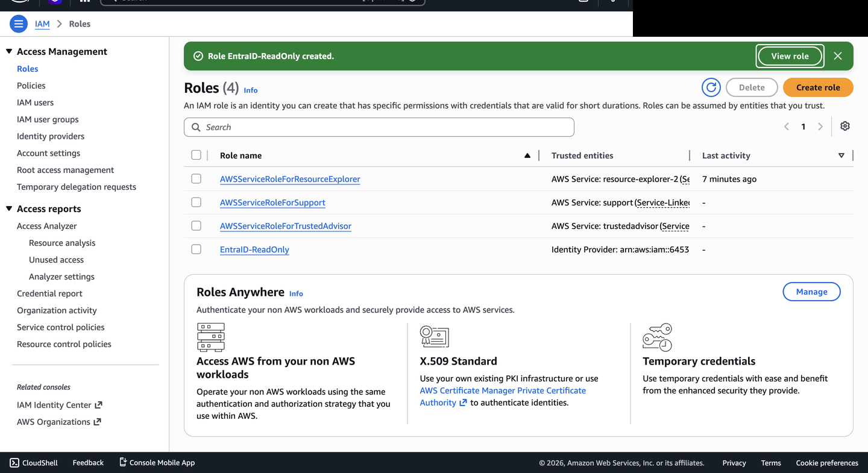Open the AWSServiceRoleForResourceExplorer role link

coord(290,179)
